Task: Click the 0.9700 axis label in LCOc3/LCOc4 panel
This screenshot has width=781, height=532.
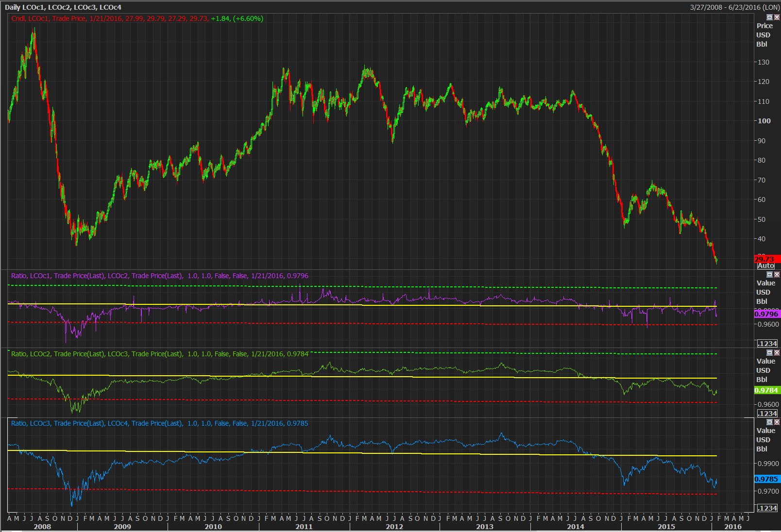Action: tap(768, 491)
